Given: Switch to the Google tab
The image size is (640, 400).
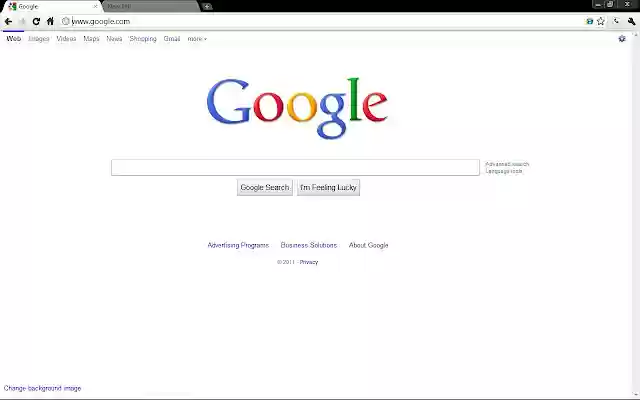Looking at the screenshot, I should (51, 6).
